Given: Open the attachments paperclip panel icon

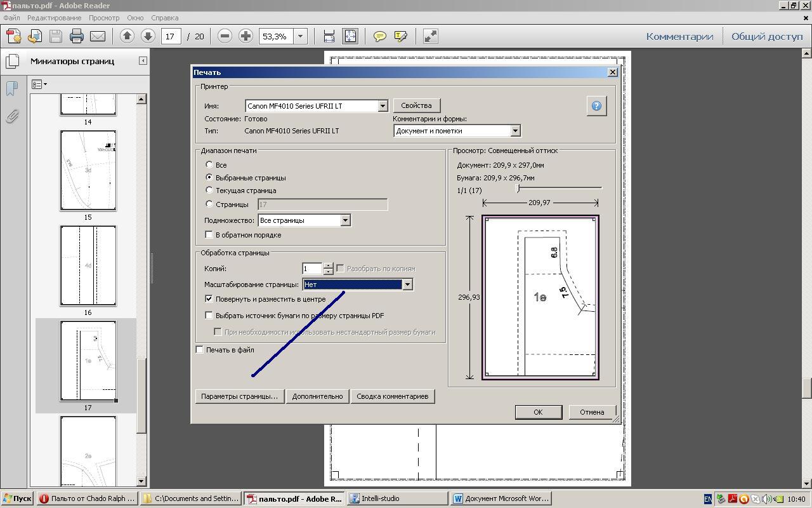Looking at the screenshot, I should pos(12,116).
